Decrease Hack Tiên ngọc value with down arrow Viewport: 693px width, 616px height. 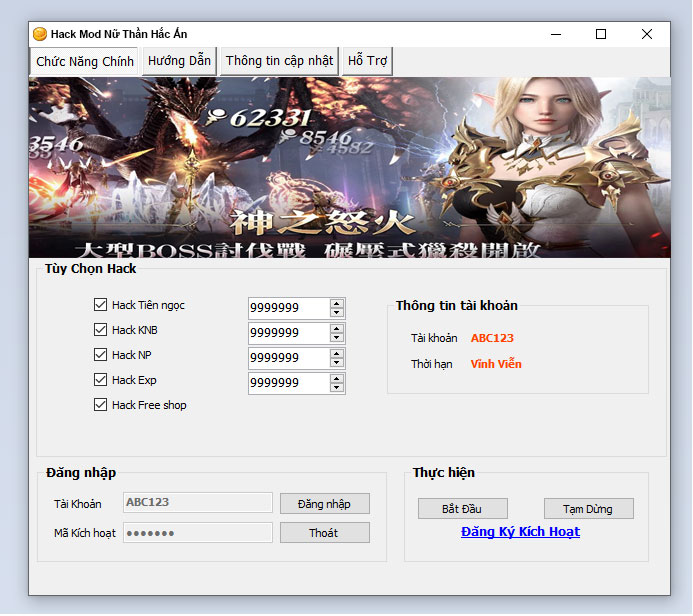point(337,312)
